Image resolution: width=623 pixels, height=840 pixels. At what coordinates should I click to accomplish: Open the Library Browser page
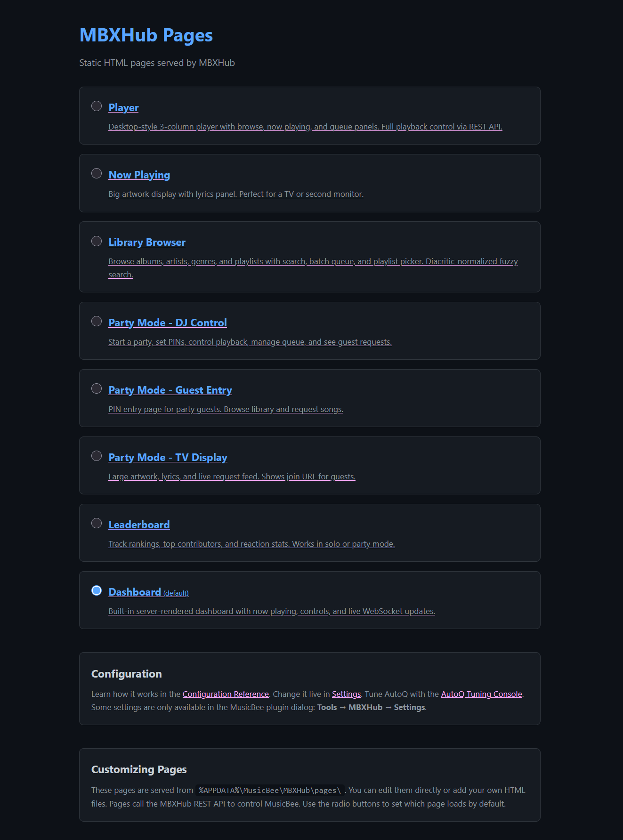(146, 242)
